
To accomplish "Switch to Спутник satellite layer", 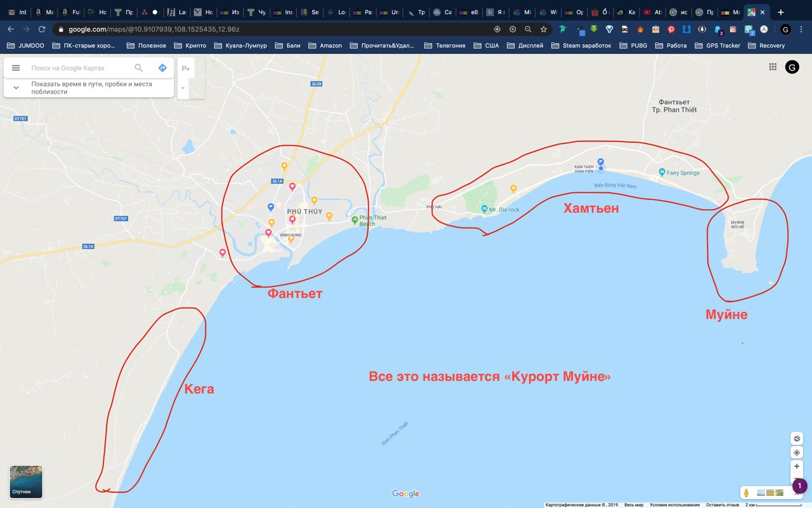I will click(x=26, y=482).
